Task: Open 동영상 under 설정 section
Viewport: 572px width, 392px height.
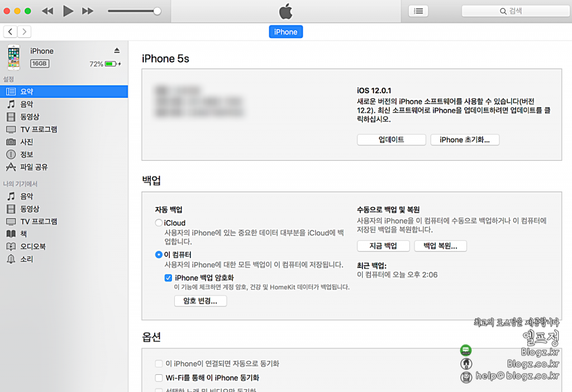Action: pyautogui.click(x=64, y=117)
